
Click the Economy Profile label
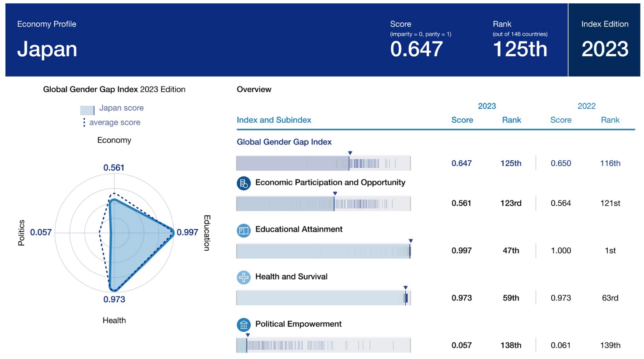(x=47, y=24)
